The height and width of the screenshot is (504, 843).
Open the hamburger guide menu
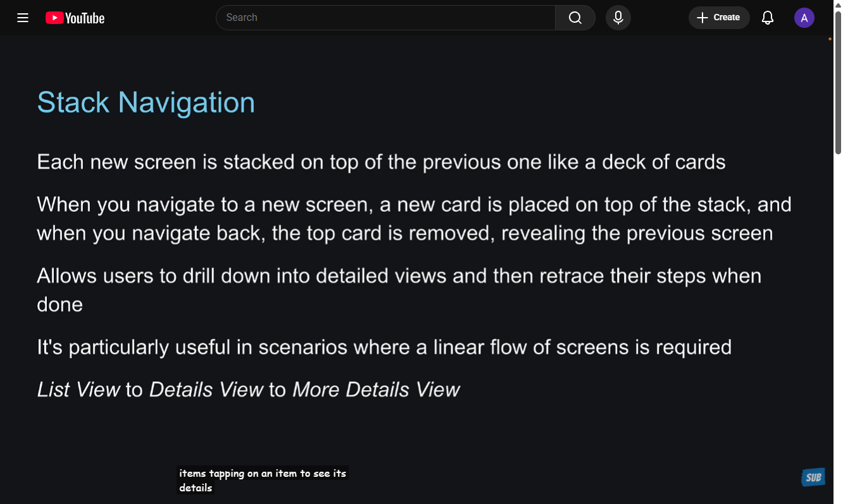pyautogui.click(x=23, y=18)
